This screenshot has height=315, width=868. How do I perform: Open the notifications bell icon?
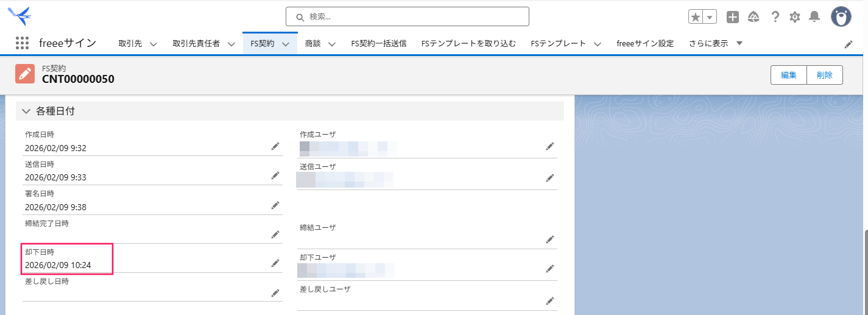tap(814, 17)
